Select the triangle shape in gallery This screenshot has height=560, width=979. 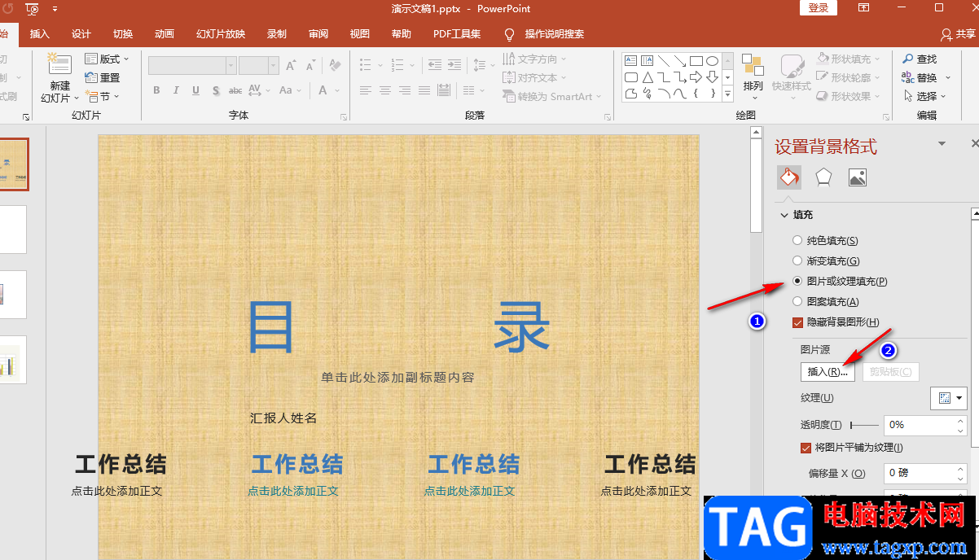tap(648, 77)
